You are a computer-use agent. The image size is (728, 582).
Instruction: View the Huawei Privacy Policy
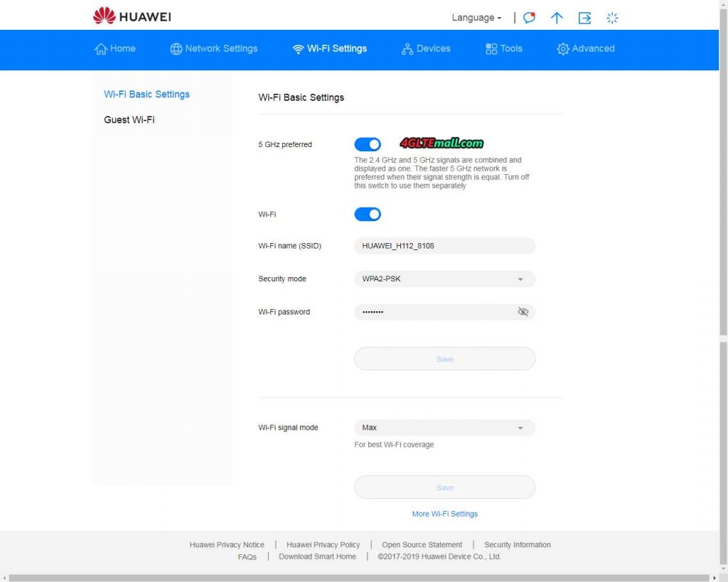pyautogui.click(x=323, y=544)
